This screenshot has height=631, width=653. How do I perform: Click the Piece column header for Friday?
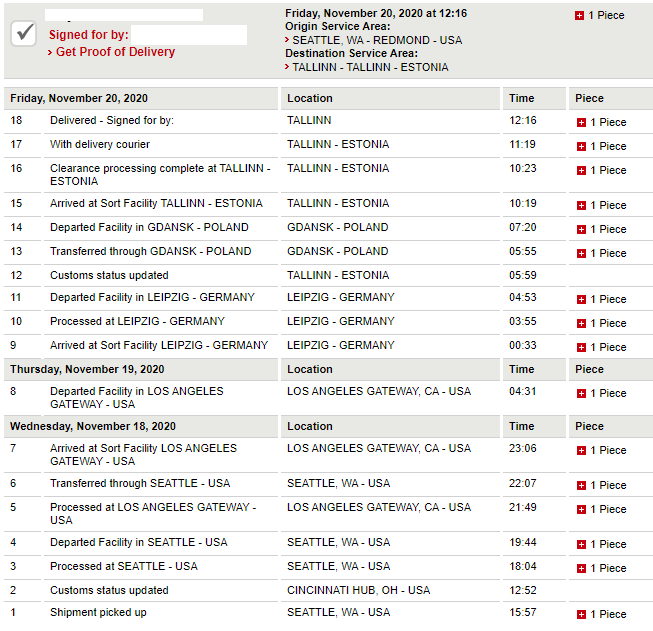pos(589,98)
